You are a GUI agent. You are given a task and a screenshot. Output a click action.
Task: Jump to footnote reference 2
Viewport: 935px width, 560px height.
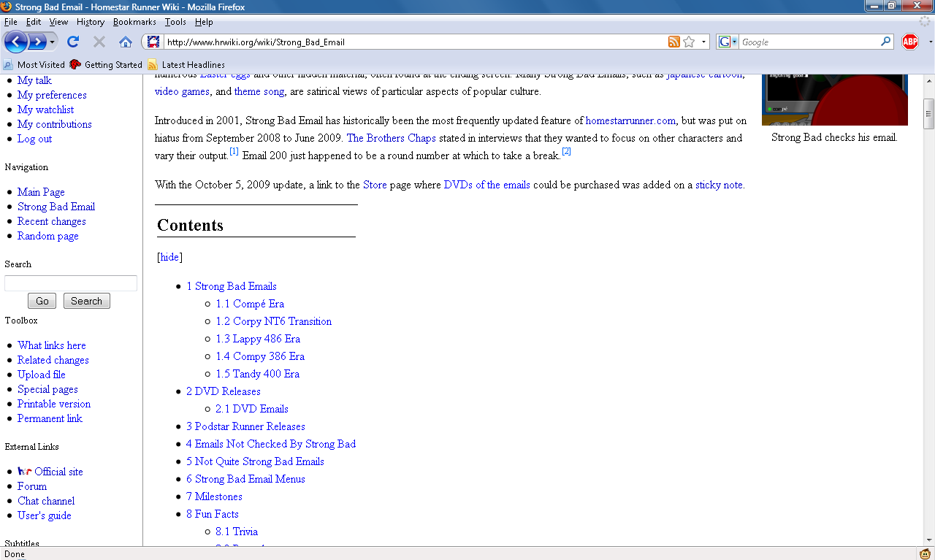566,152
